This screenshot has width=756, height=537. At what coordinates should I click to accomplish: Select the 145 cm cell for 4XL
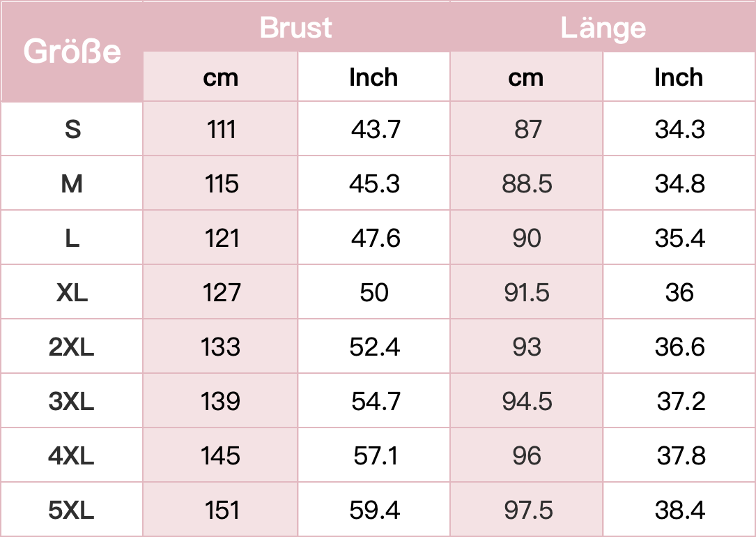point(221,455)
